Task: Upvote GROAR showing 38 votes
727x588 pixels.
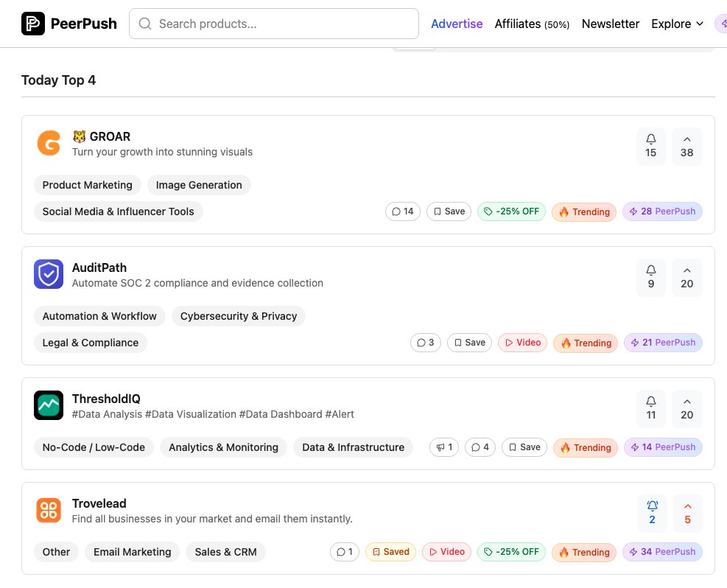Action: (686, 146)
